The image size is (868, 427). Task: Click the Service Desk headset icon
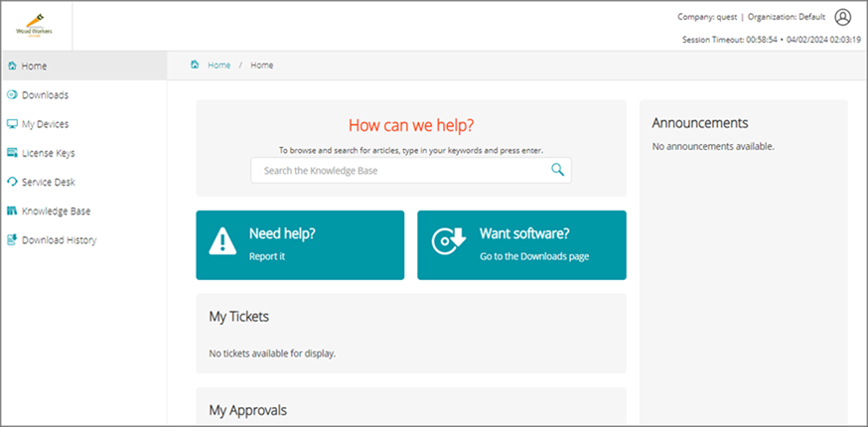[x=12, y=182]
